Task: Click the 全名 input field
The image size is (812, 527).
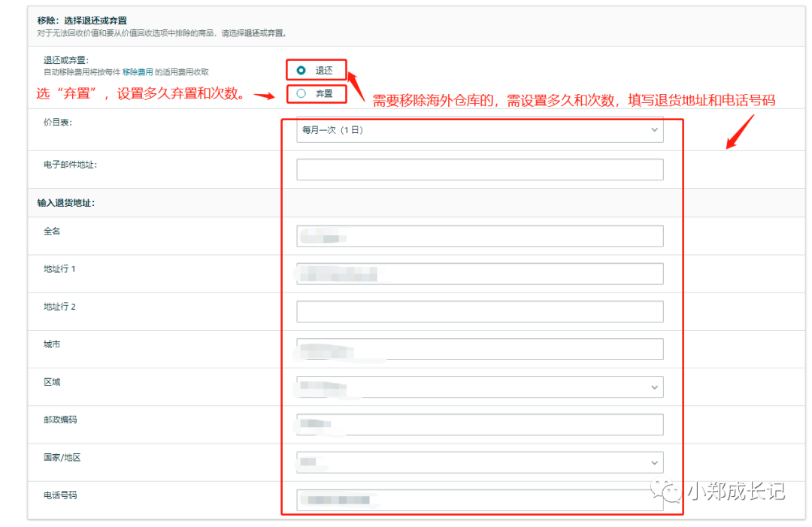Action: click(480, 235)
